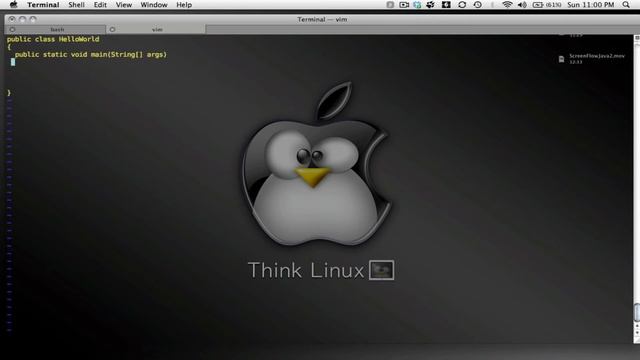Open the volume control menu
Screen dimensions: 640x360
[522, 5]
